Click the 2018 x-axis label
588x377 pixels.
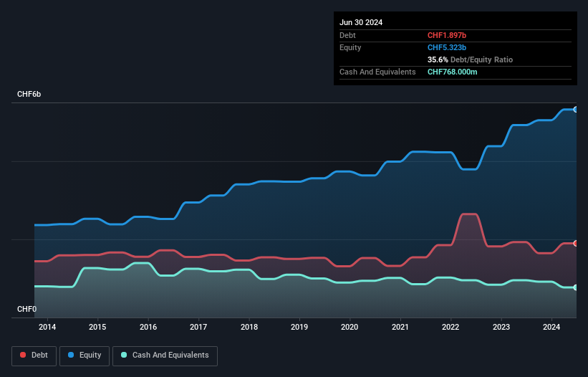249,327
